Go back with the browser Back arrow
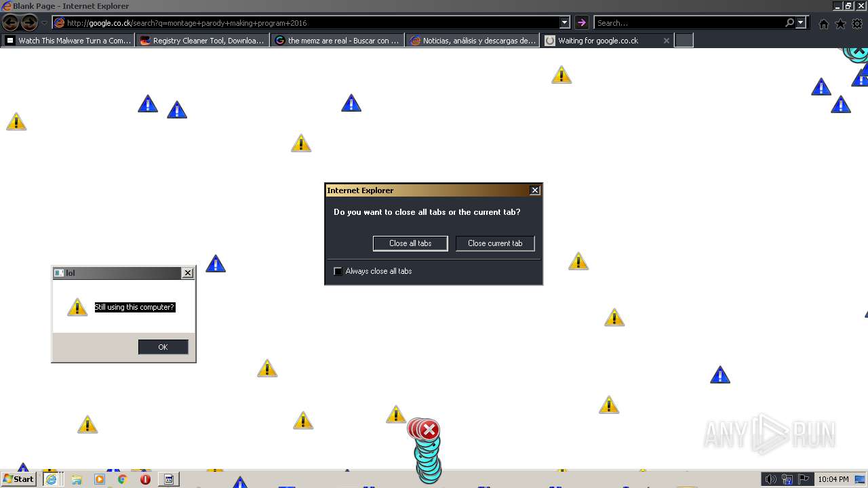This screenshot has height=488, width=868. (x=10, y=23)
